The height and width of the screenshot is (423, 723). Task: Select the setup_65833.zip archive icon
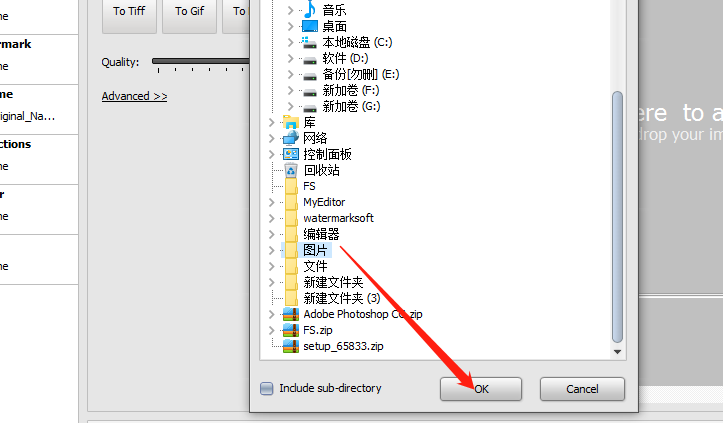click(x=291, y=346)
